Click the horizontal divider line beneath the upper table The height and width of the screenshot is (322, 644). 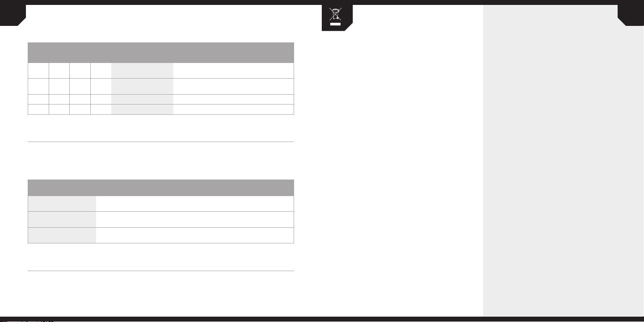(x=161, y=142)
